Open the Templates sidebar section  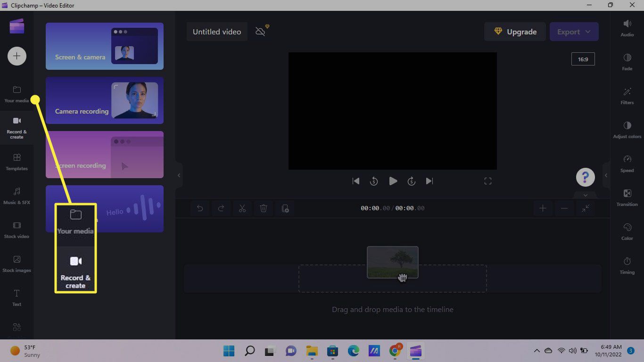pos(17,162)
